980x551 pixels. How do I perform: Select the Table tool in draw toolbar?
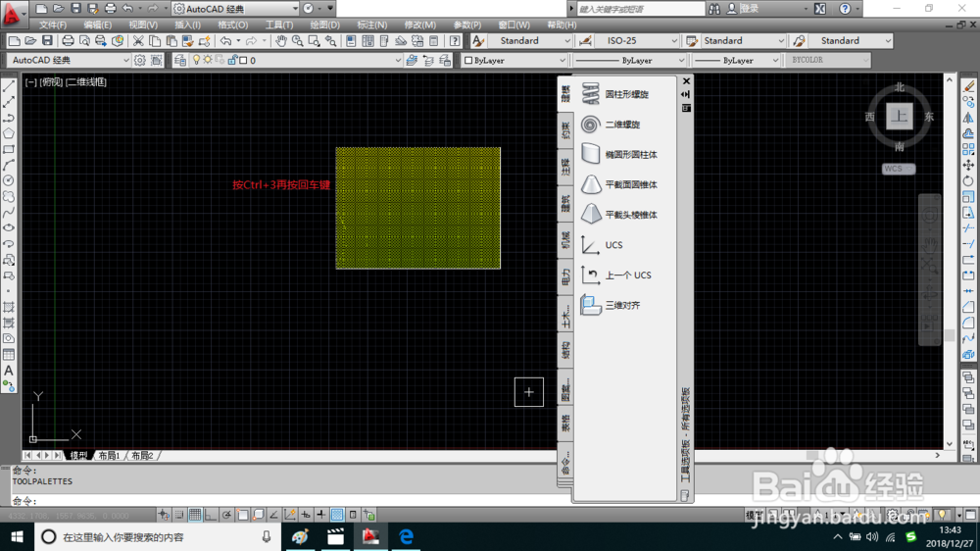pos(9,355)
